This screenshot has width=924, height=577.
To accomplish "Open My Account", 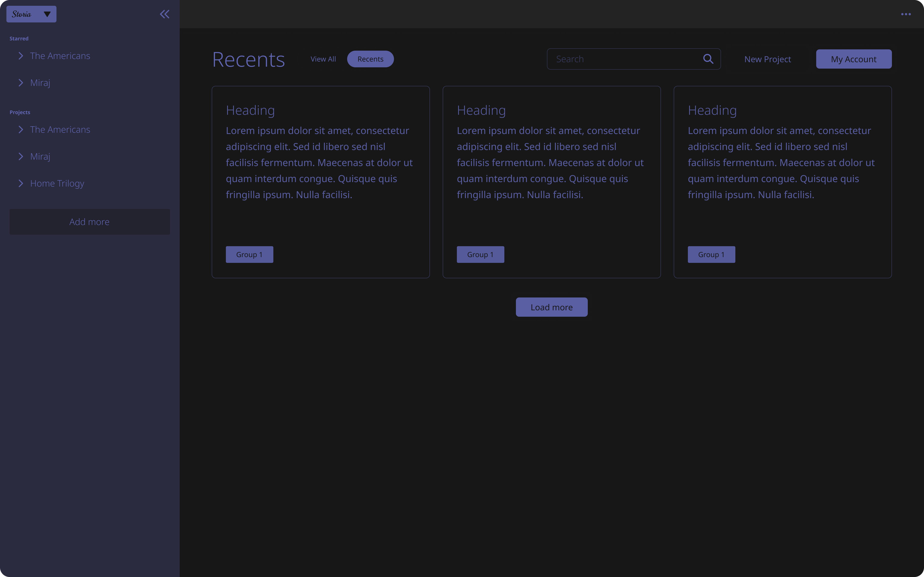I will 853,59.
